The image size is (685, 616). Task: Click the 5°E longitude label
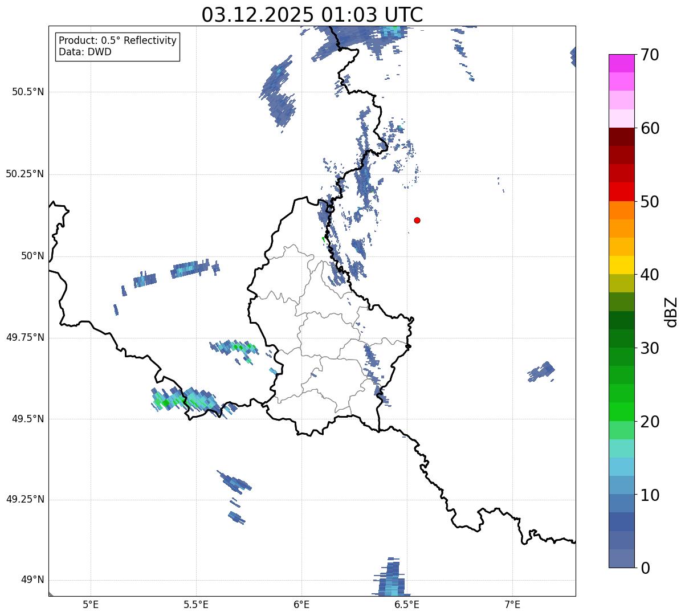pyautogui.click(x=91, y=604)
